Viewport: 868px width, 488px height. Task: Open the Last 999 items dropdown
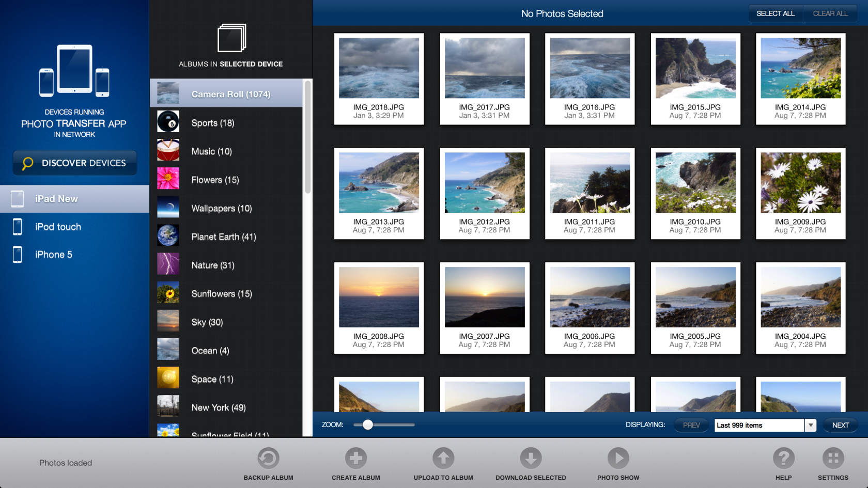[811, 425]
